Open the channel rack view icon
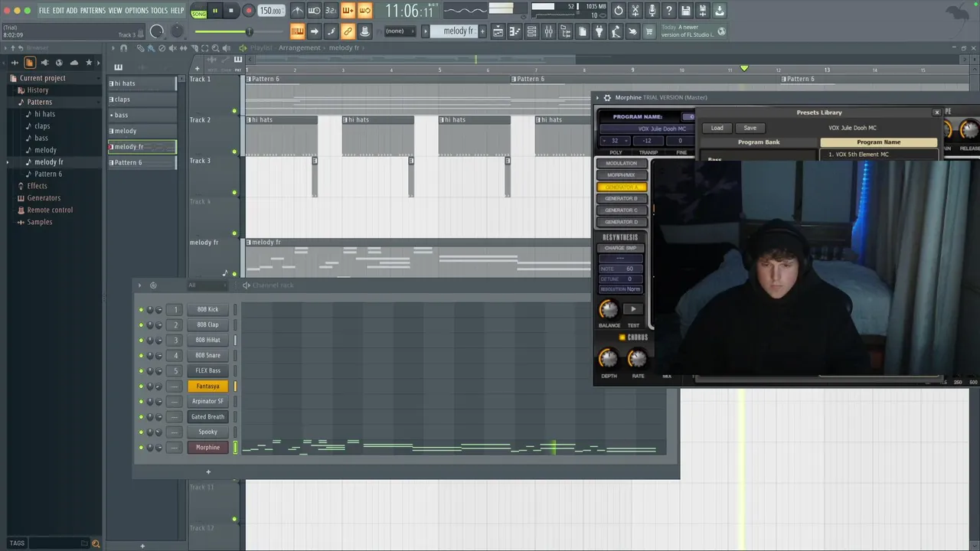 click(x=531, y=31)
